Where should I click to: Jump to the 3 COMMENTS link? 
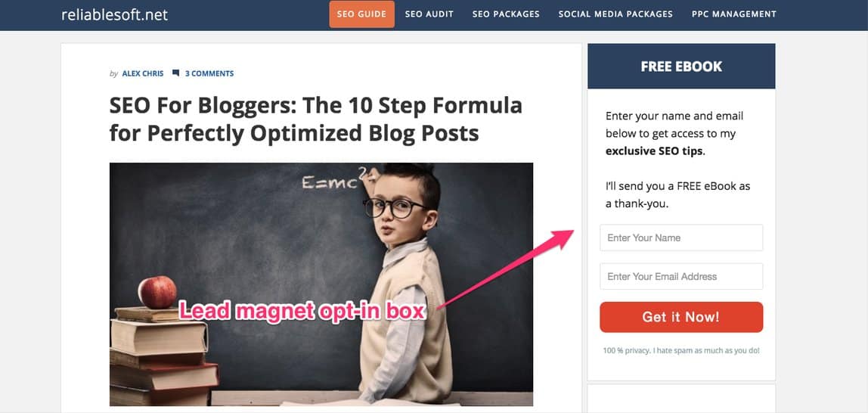click(209, 73)
